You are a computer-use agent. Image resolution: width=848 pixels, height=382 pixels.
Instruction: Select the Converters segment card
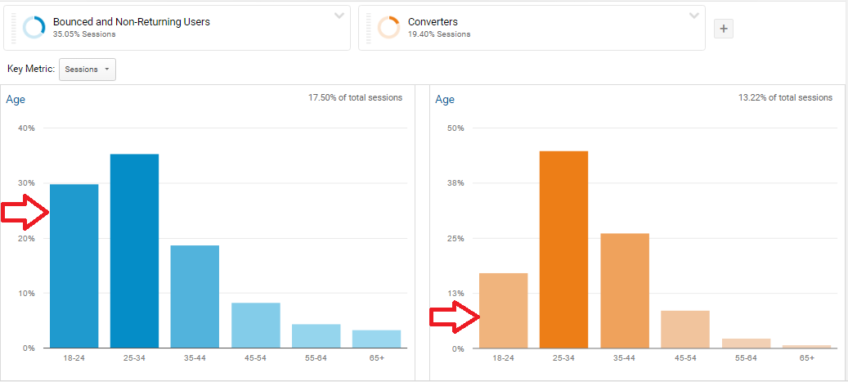(532, 28)
